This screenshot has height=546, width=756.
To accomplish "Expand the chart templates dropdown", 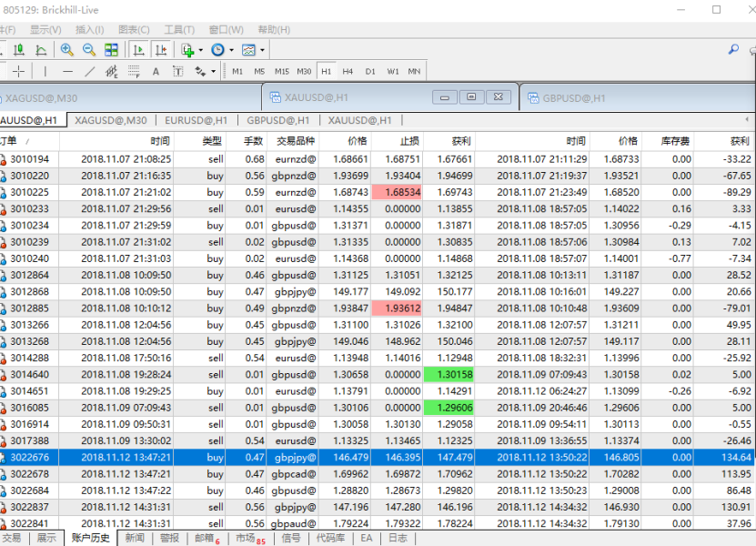I will pos(262,50).
